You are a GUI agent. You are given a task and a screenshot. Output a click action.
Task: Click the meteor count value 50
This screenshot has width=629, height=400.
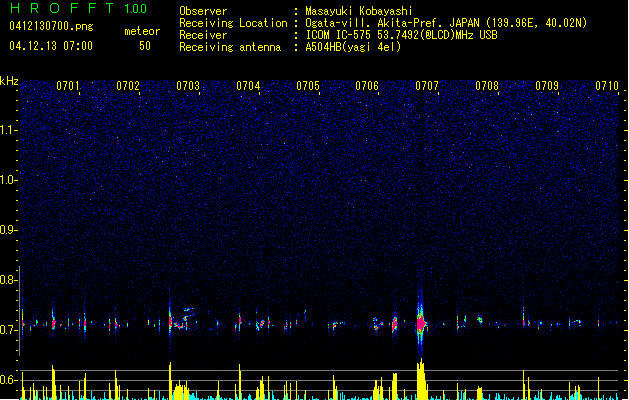pyautogui.click(x=145, y=46)
